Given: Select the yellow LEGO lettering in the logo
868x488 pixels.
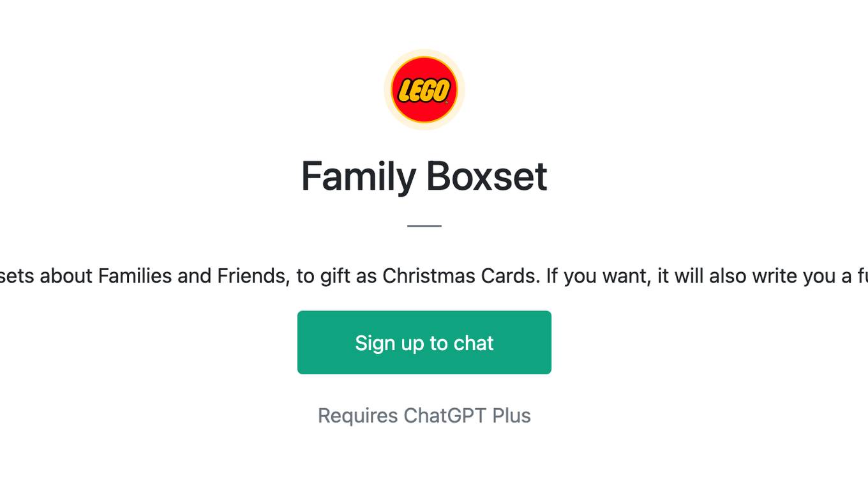Looking at the screenshot, I should point(424,91).
